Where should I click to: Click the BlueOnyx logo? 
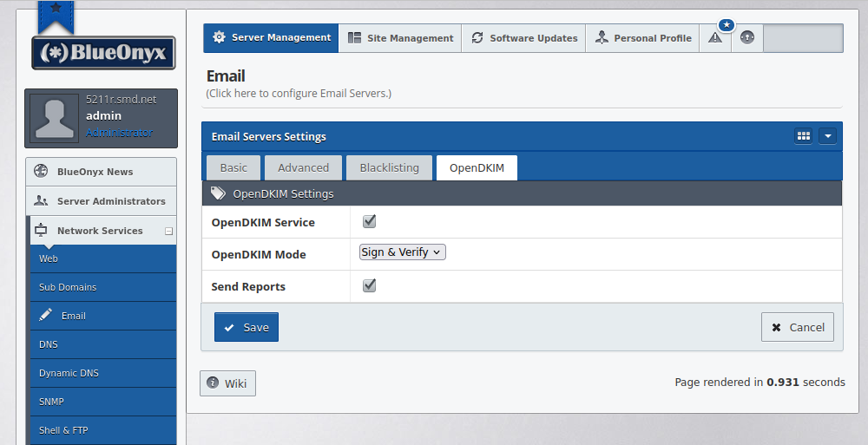coord(103,53)
